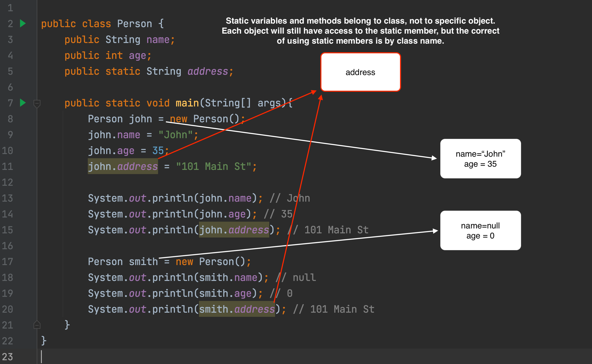
Task: Click highlighted smith.address on line 20
Action: (237, 309)
